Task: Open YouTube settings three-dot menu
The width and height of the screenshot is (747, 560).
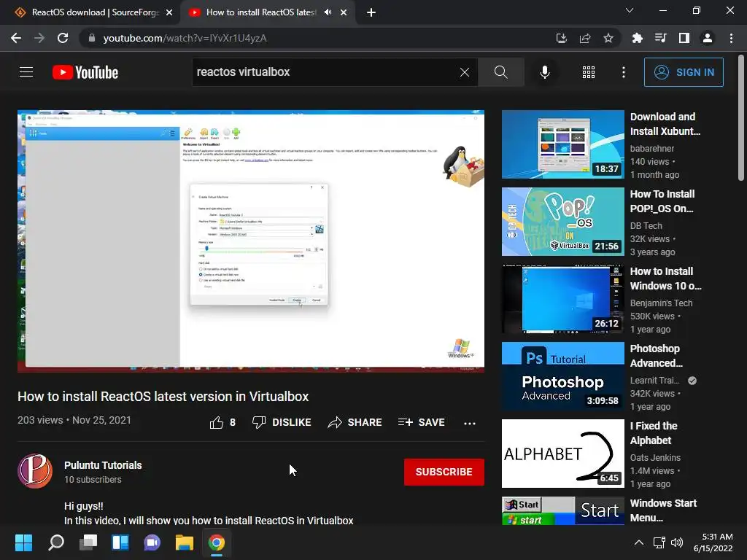Action: tap(624, 72)
